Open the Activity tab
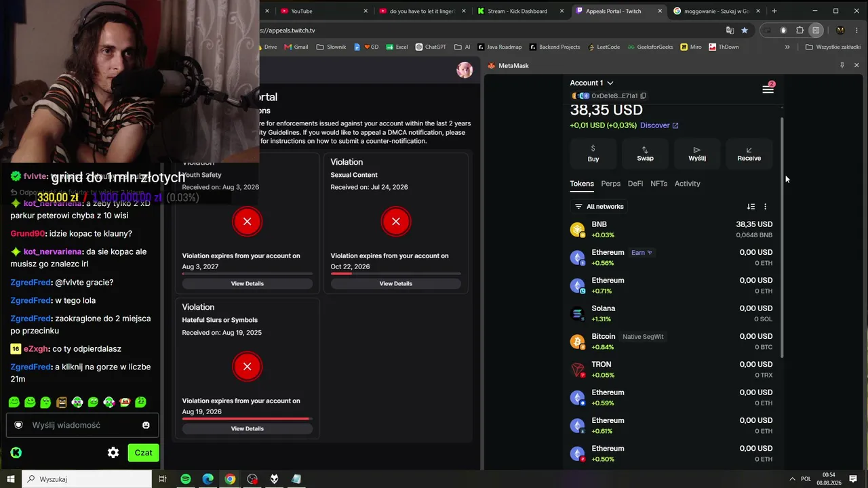Screen dimensions: 868x488 tap(687, 184)
